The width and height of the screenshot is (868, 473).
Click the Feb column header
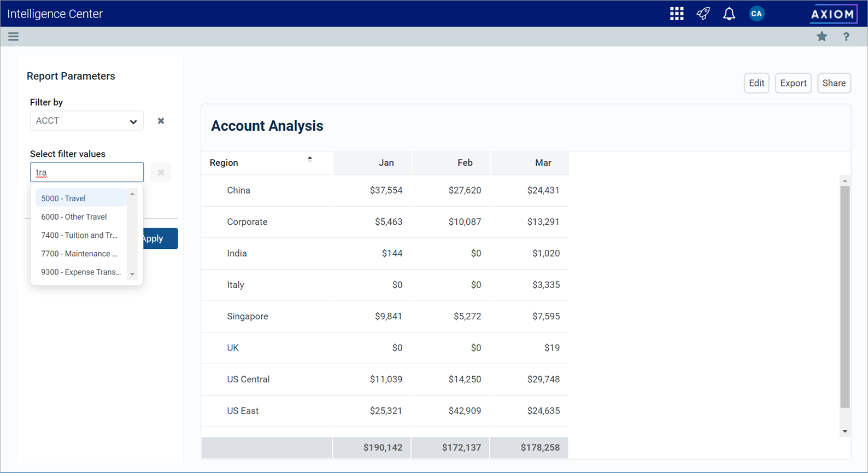pos(451,163)
